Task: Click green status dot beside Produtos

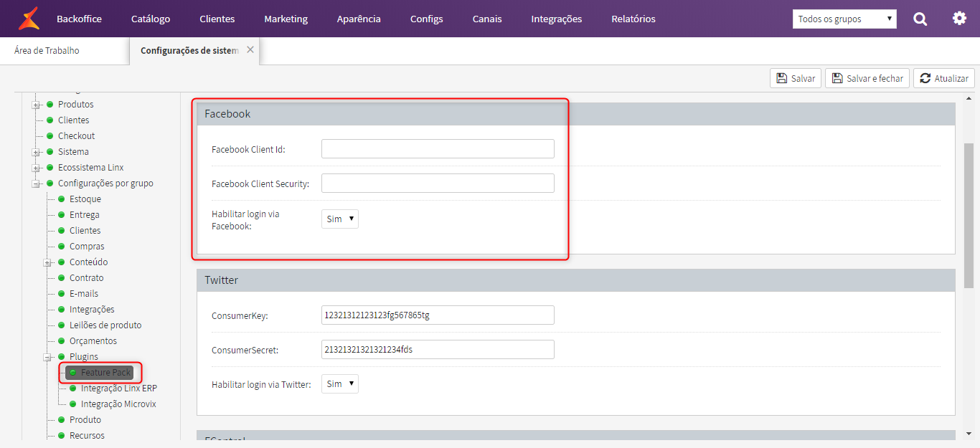Action: (50, 105)
